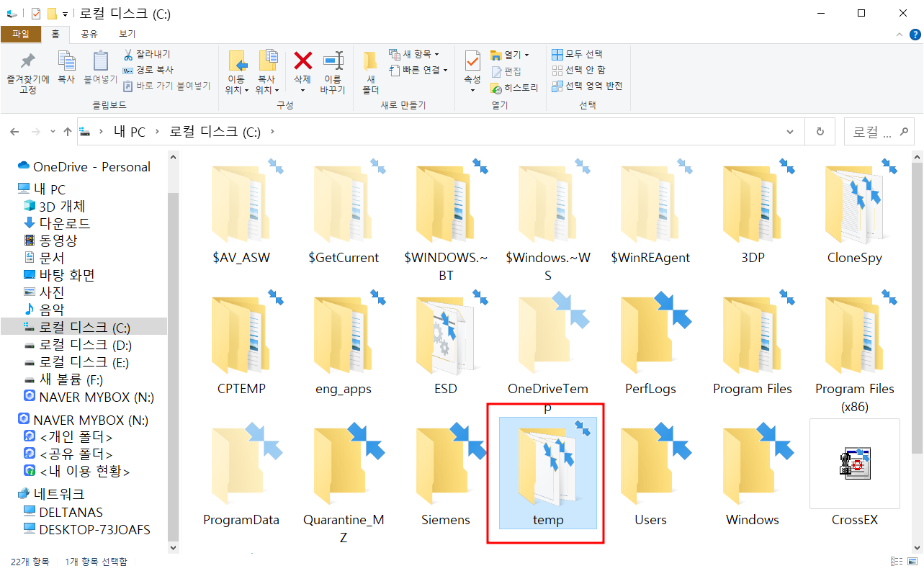Click 선택 안 함 select none
The height and width of the screenshot is (571, 924).
(x=578, y=70)
